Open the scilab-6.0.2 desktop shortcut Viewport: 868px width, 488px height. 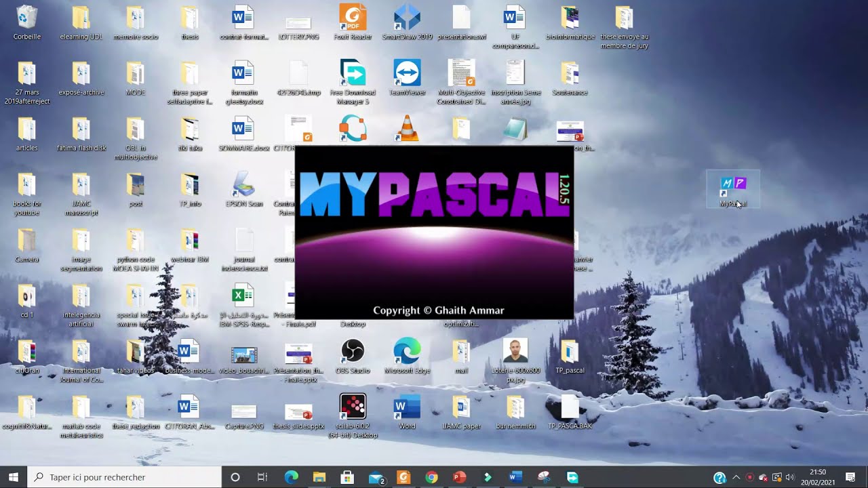pyautogui.click(x=353, y=415)
